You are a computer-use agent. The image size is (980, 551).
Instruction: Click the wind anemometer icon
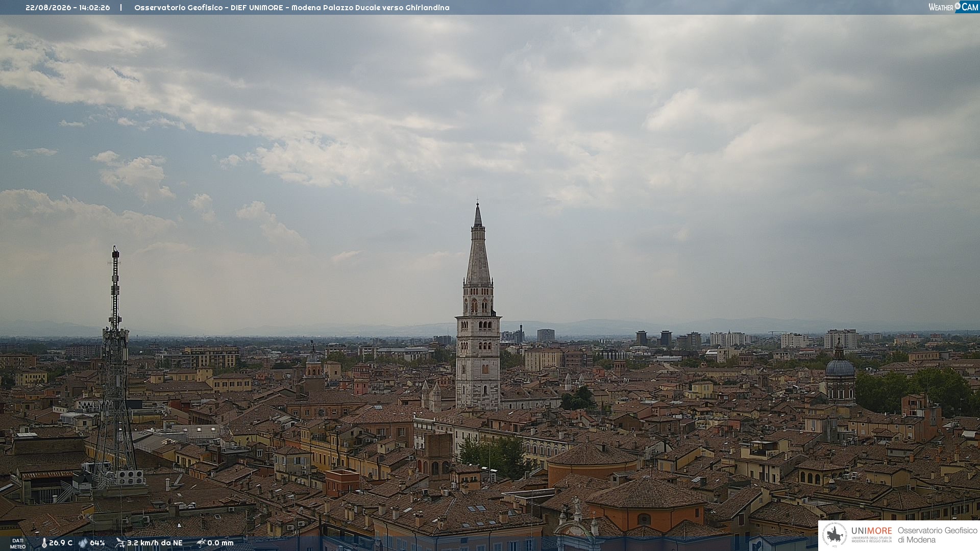click(120, 543)
